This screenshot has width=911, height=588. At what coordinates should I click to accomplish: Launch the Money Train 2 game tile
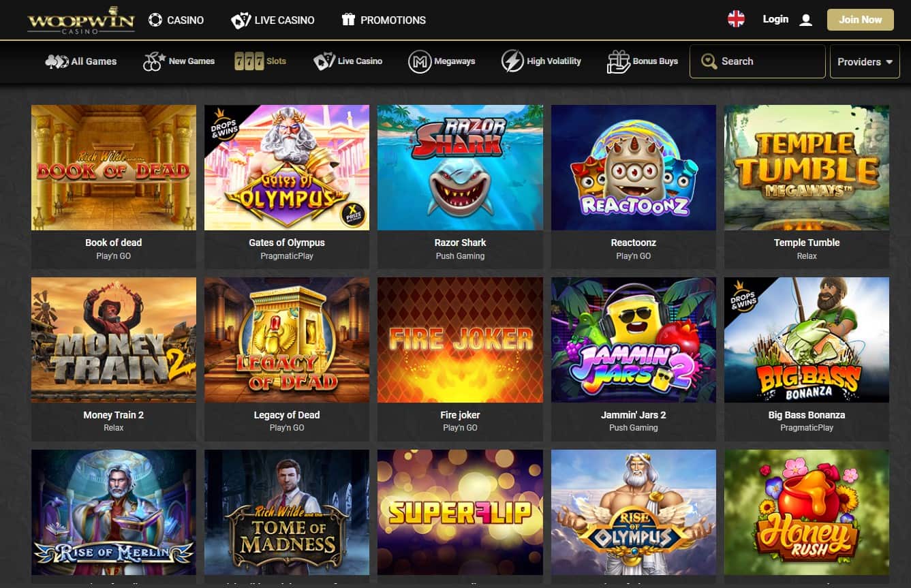pos(114,340)
